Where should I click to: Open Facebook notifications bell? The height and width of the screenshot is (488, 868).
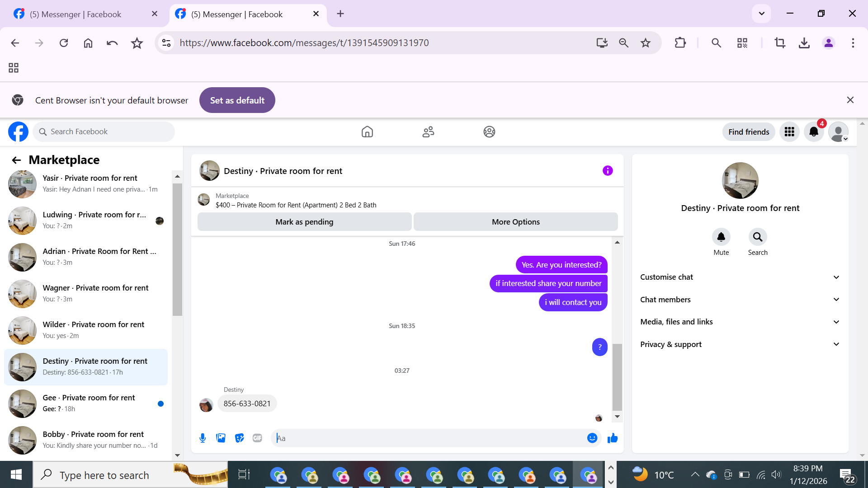(x=814, y=131)
